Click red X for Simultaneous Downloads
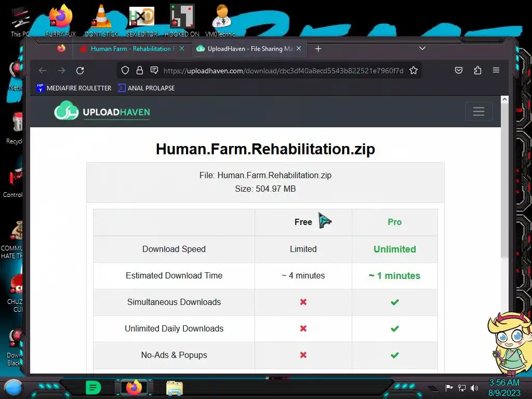This screenshot has width=532, height=399. (303, 302)
